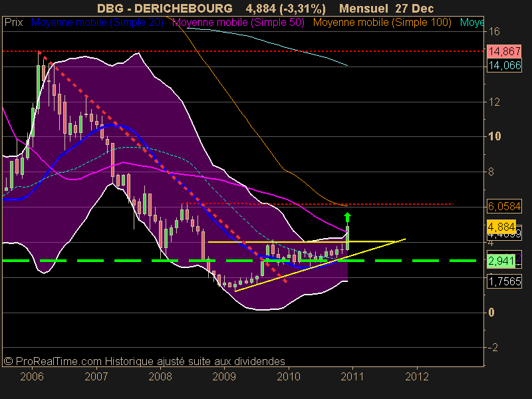Click the Mensuel timeframe label
This screenshot has height=399, width=532.
(363, 8)
